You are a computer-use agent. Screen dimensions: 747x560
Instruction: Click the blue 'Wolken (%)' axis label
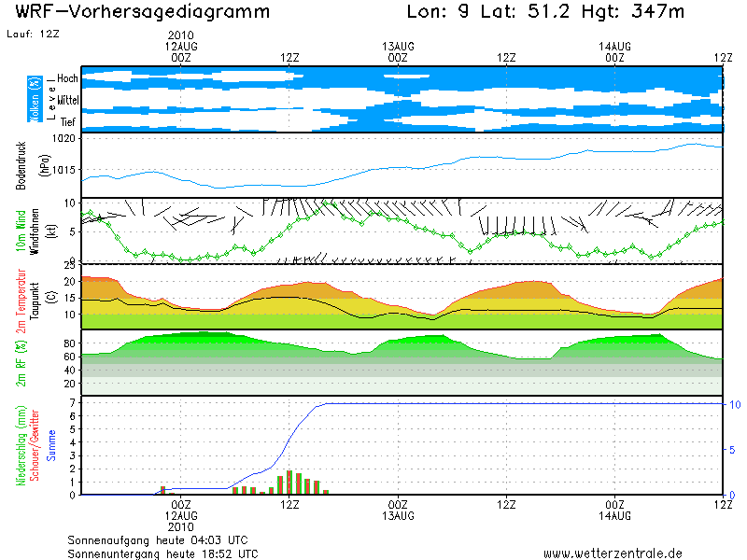(35, 99)
